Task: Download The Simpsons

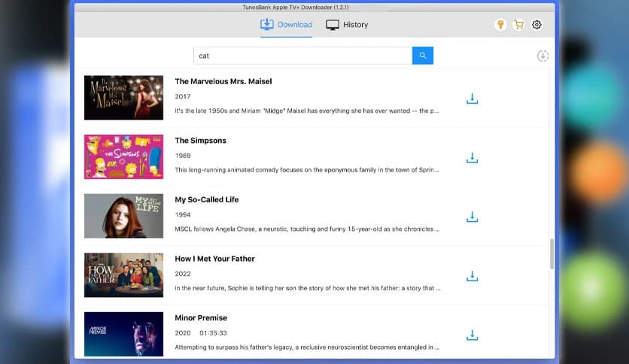Action: point(473,158)
